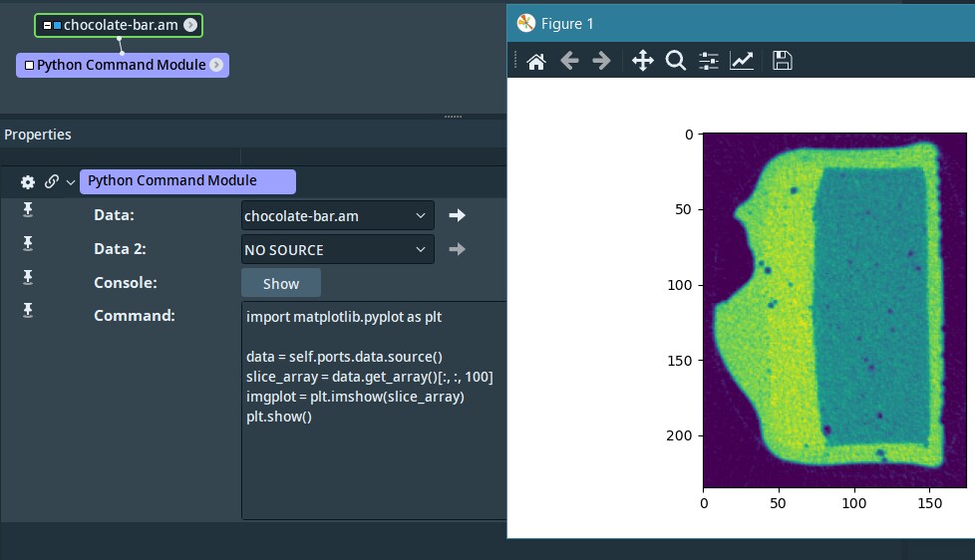Activate the pan axes tool
The height and width of the screenshot is (560, 975).
pos(643,61)
